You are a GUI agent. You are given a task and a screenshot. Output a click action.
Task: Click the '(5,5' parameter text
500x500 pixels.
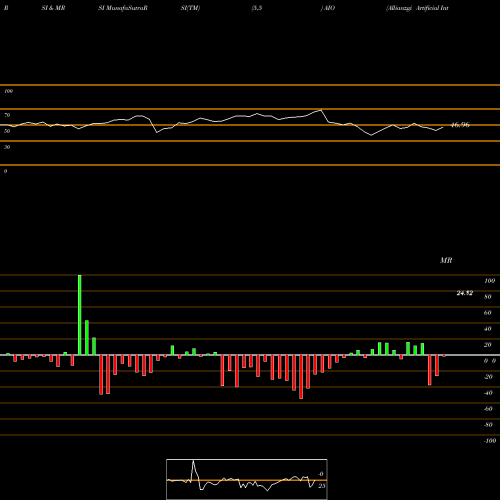[x=257, y=8]
